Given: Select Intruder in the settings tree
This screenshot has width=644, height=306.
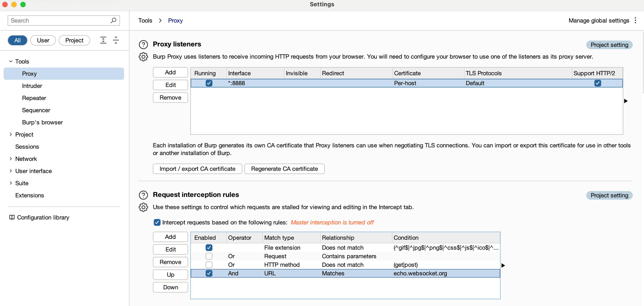Looking at the screenshot, I should coord(32,86).
